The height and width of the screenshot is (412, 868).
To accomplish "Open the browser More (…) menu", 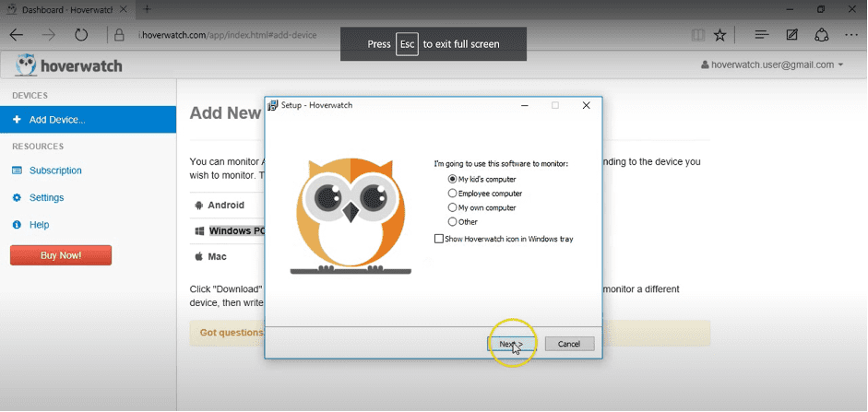I will click(x=851, y=35).
